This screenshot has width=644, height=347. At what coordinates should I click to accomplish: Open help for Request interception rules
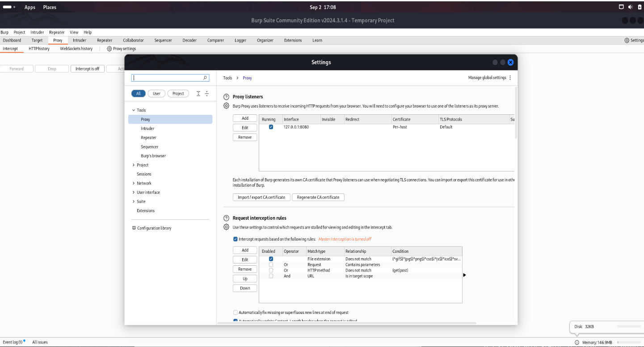(226, 218)
